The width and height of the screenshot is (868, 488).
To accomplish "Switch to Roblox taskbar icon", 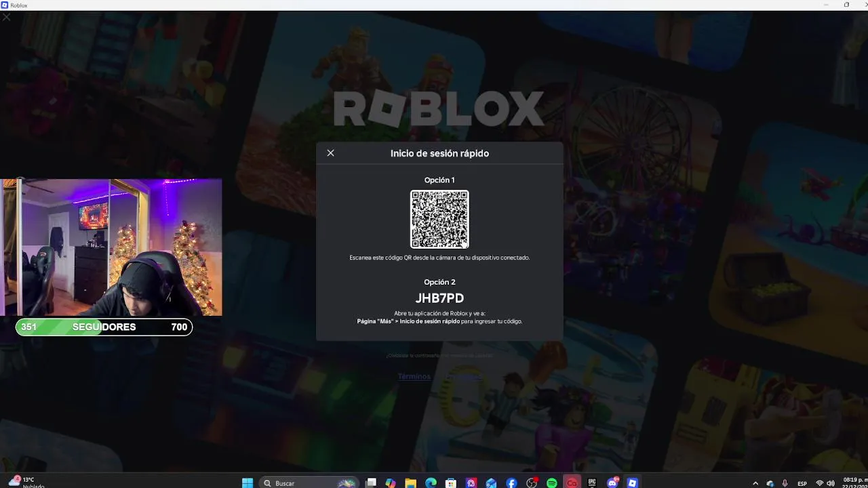I will pos(633,483).
